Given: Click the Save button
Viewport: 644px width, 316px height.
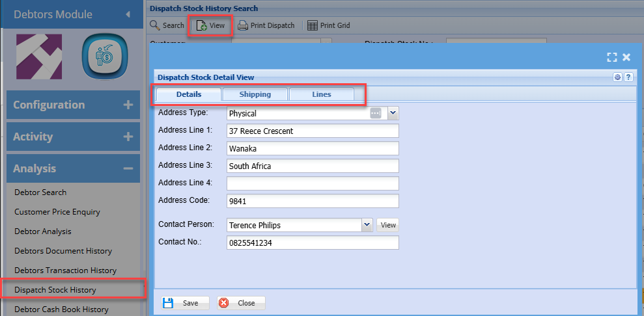Looking at the screenshot, I should (x=185, y=303).
